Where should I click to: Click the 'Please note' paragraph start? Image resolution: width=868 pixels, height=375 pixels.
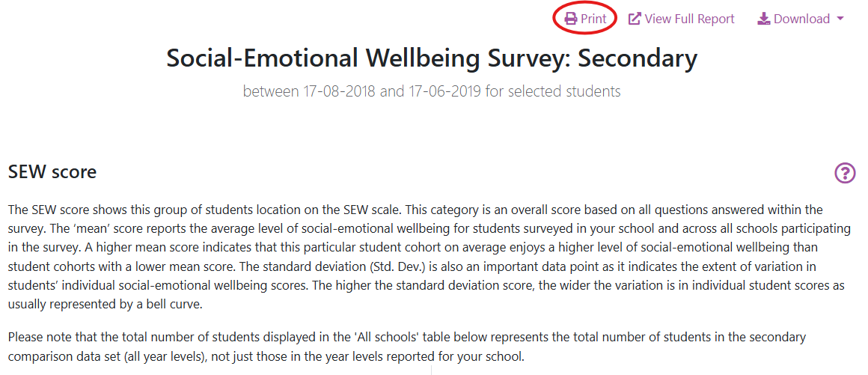(x=39, y=338)
